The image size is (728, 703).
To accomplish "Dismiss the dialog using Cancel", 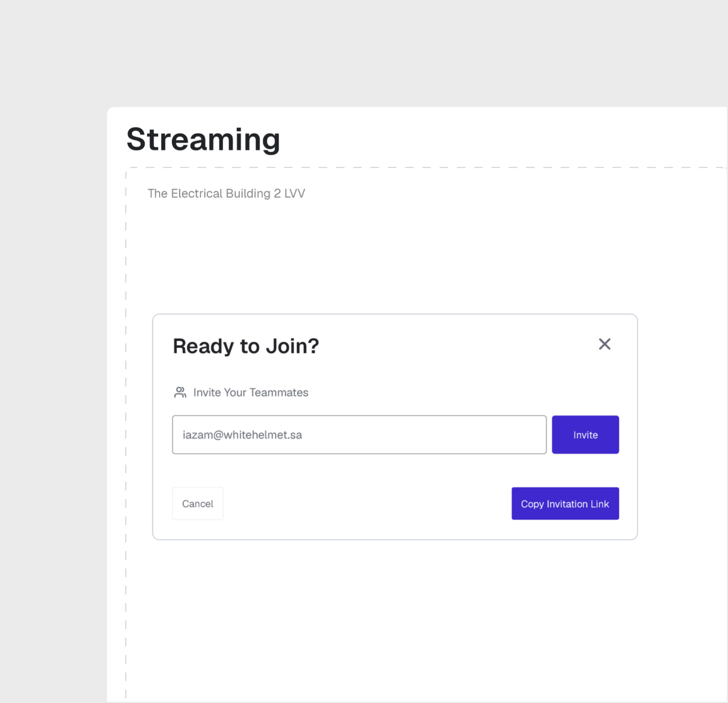I will [x=198, y=504].
